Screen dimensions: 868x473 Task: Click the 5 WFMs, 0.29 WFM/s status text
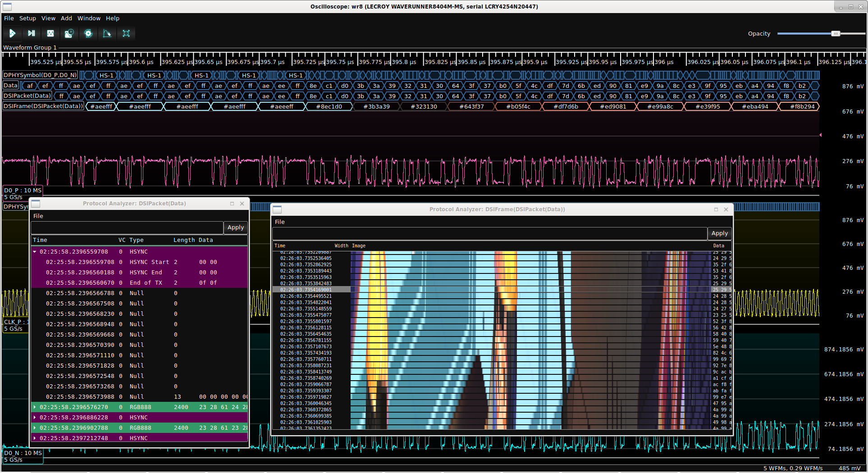coord(793,468)
